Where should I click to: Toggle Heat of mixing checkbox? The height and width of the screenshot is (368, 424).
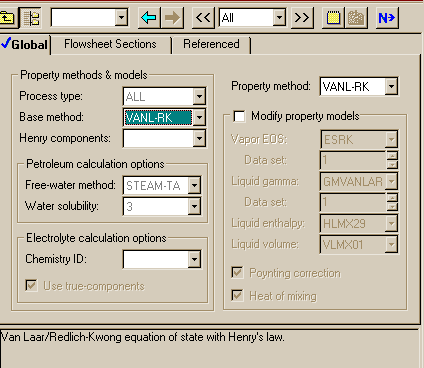click(x=237, y=295)
